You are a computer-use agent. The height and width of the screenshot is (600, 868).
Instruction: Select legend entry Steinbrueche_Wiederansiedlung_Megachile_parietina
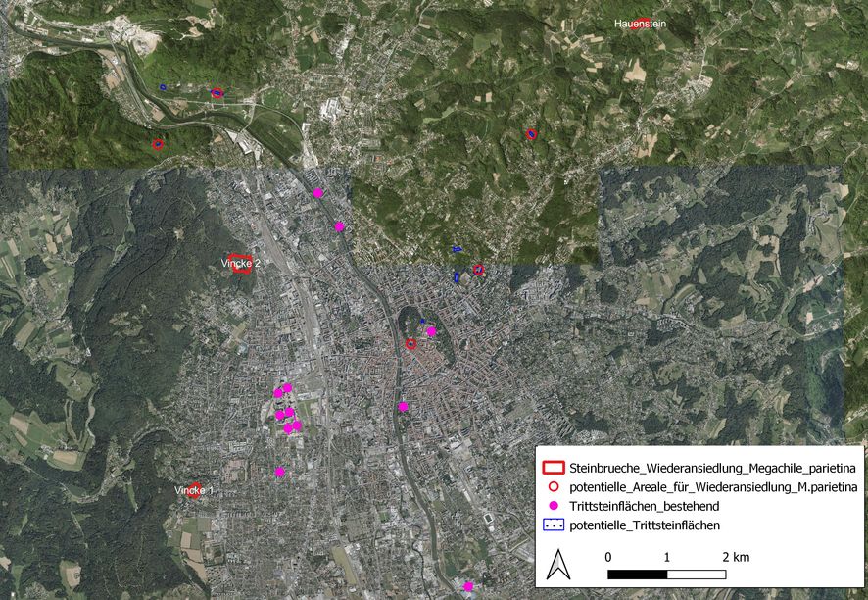(712, 469)
